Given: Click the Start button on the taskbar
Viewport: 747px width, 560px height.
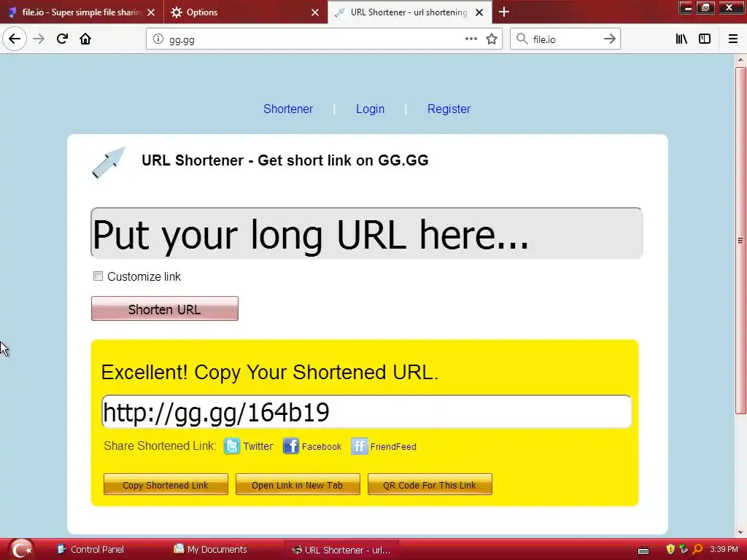Looking at the screenshot, I should (20, 549).
